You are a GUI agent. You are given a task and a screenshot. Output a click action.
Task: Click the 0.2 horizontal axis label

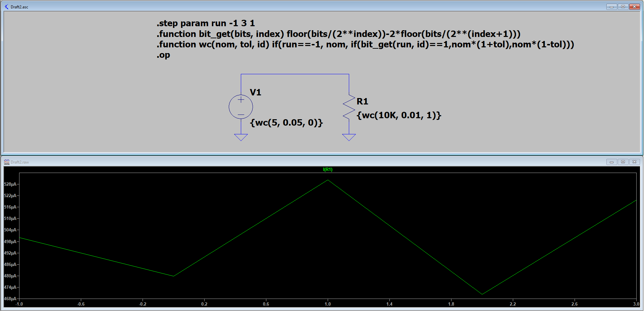[x=204, y=304]
